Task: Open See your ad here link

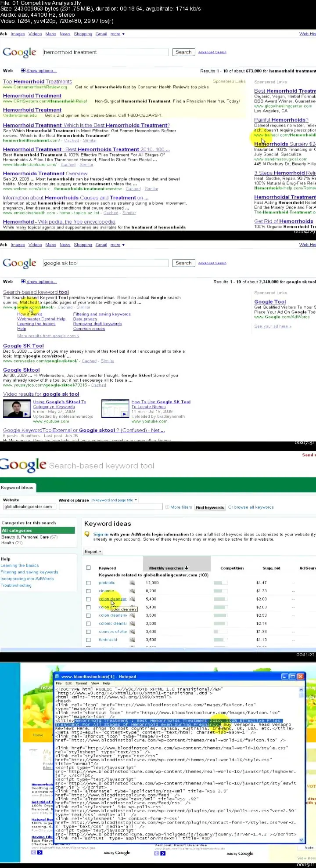Action: coord(273,326)
